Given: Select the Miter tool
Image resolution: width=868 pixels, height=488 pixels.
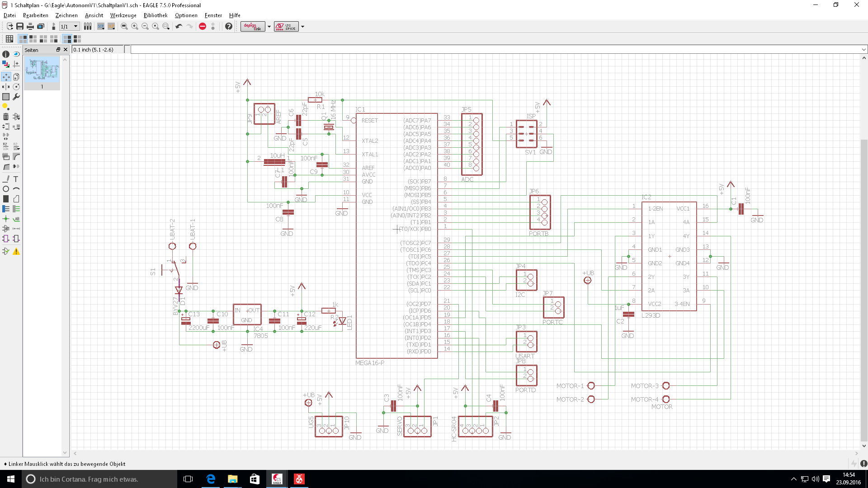Looking at the screenshot, I should tap(16, 156).
